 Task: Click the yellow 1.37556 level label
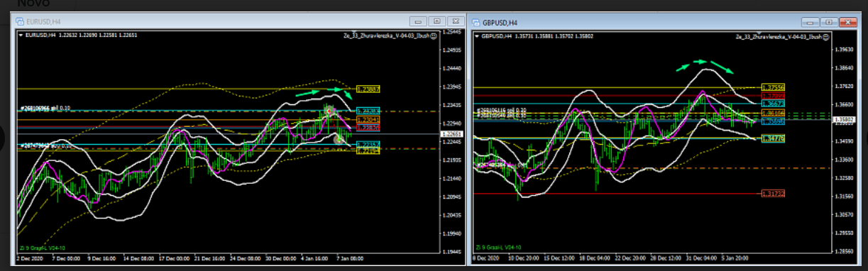(x=773, y=87)
